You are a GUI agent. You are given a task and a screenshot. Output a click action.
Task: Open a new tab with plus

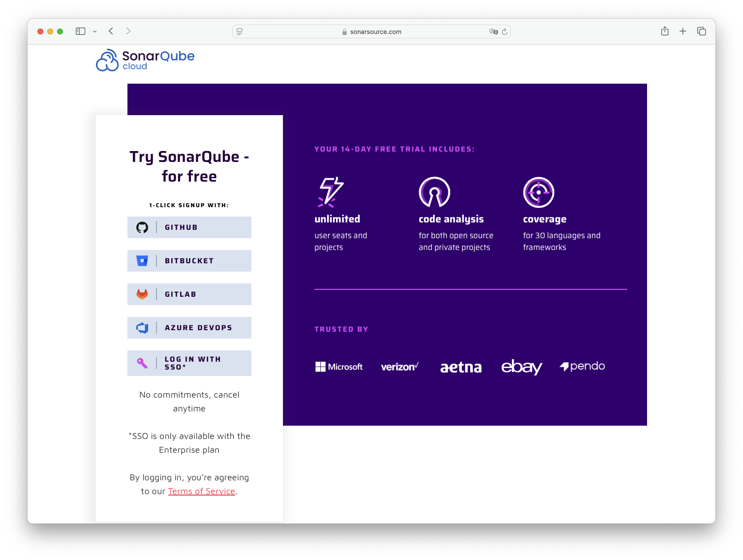(683, 31)
